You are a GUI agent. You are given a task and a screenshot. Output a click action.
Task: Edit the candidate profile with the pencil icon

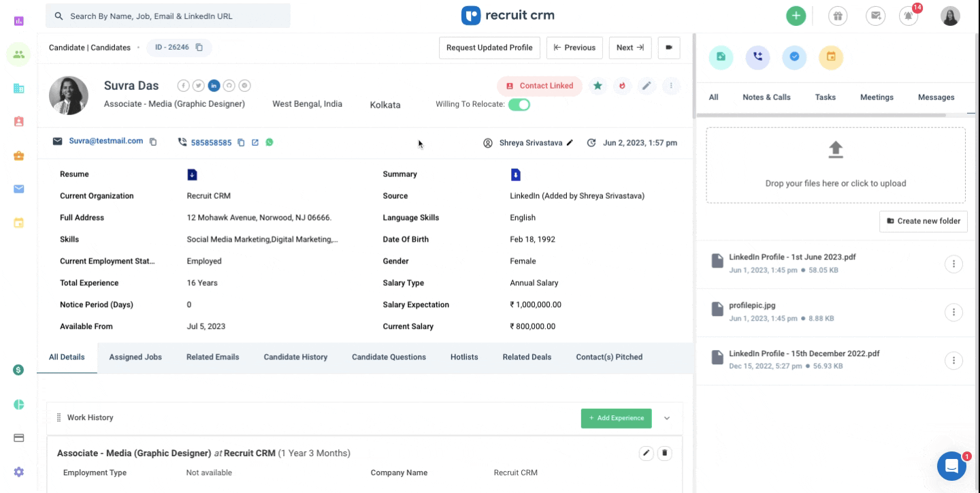[647, 85]
